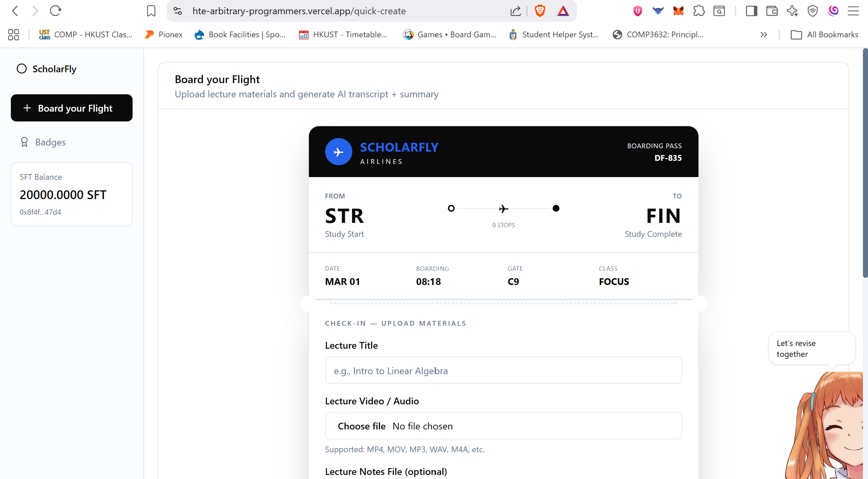Click the bookmark page icon

click(x=151, y=11)
